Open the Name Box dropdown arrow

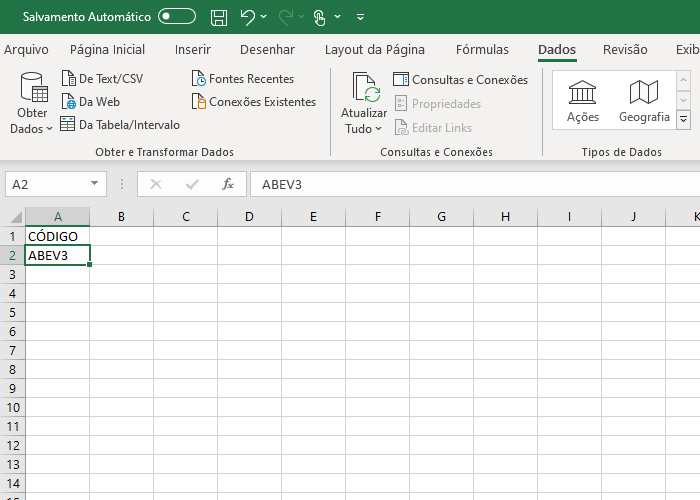point(94,183)
